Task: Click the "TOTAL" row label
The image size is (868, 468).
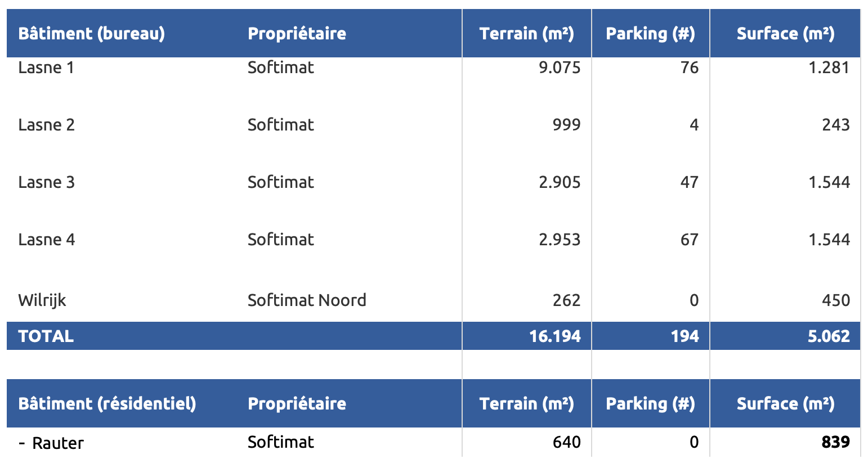Action: coord(46,336)
